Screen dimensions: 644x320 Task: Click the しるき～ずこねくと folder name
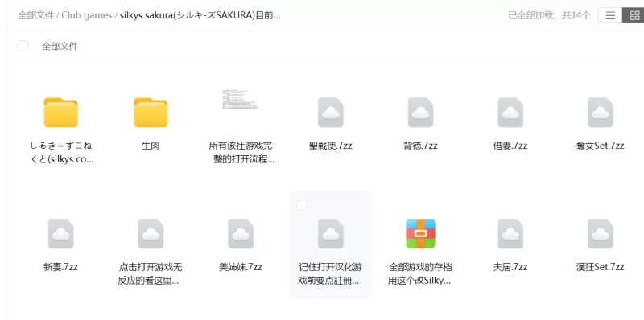(62, 153)
